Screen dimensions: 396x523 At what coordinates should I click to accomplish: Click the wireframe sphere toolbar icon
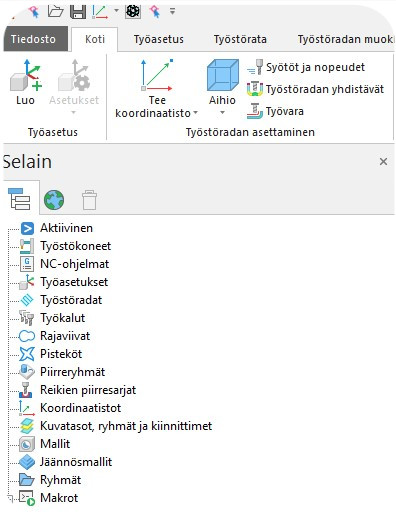pyautogui.click(x=133, y=12)
